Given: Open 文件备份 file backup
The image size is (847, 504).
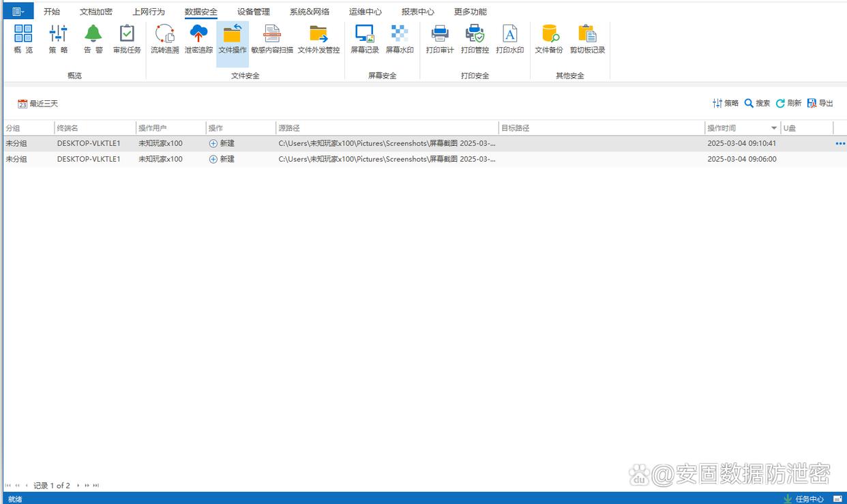Looking at the screenshot, I should [549, 39].
